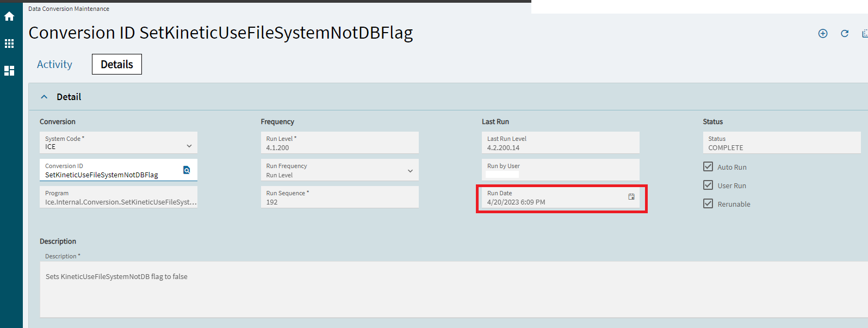Click the add new record plus icon
868x328 pixels.
[x=823, y=34]
